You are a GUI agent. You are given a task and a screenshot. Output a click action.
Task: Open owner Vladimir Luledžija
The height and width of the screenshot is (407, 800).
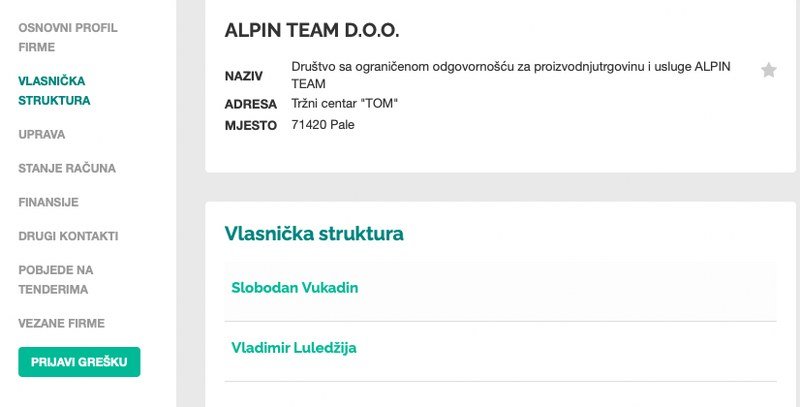293,348
